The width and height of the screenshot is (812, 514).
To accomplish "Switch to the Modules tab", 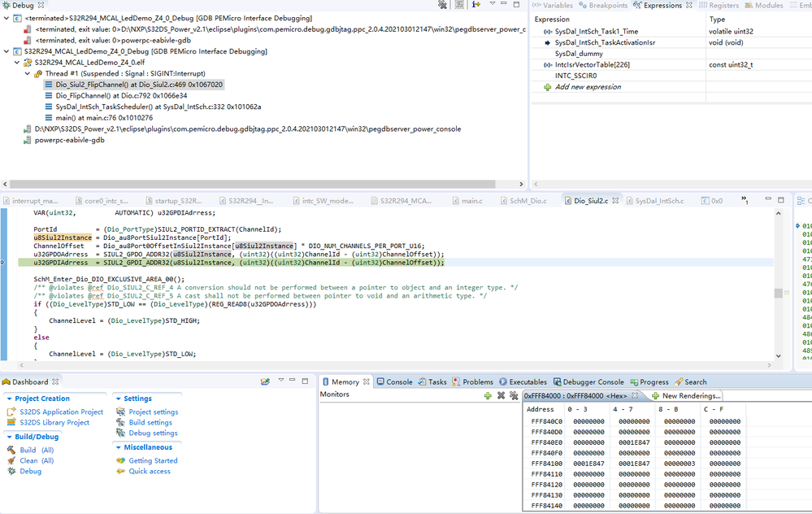I will pyautogui.click(x=764, y=5).
